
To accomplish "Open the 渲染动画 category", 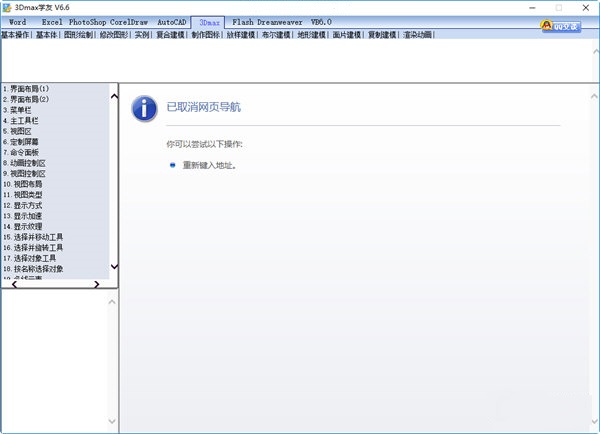I will pos(420,34).
